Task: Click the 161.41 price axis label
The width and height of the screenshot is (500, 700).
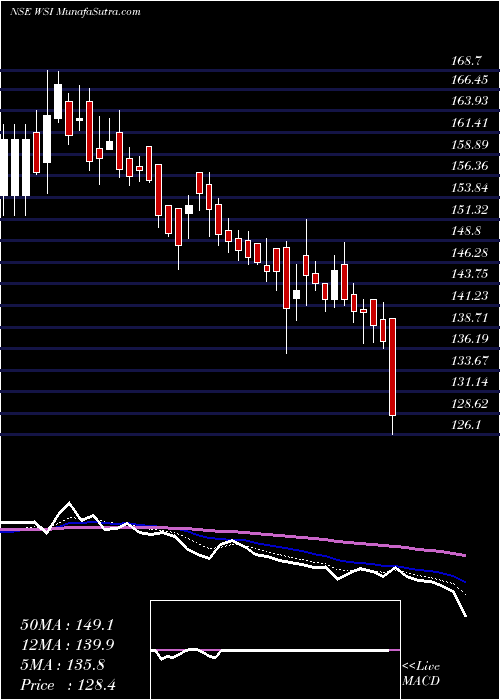Action: 470,123
